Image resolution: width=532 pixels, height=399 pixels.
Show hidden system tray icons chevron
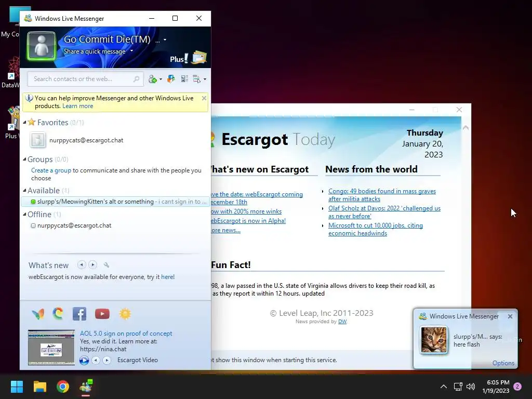[444, 387]
